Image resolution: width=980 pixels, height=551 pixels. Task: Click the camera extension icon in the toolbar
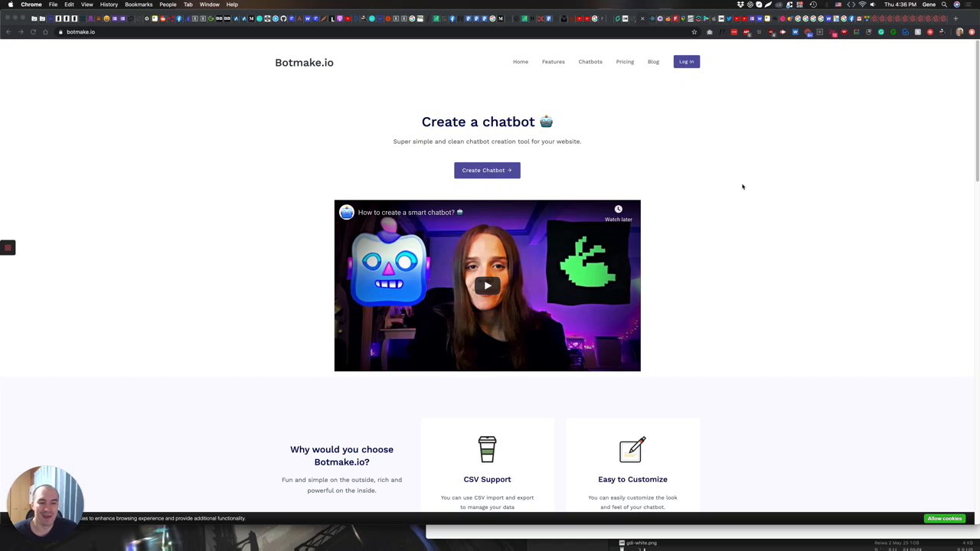[709, 32]
